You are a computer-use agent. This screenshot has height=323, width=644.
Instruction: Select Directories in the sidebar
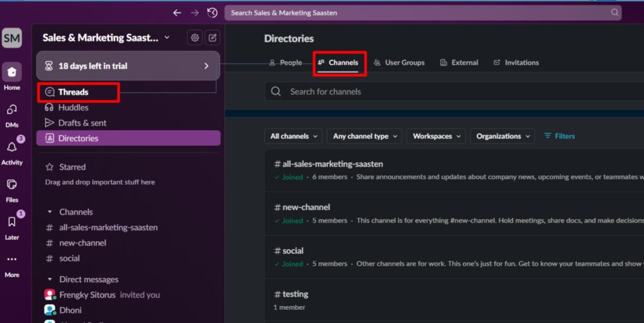128,138
